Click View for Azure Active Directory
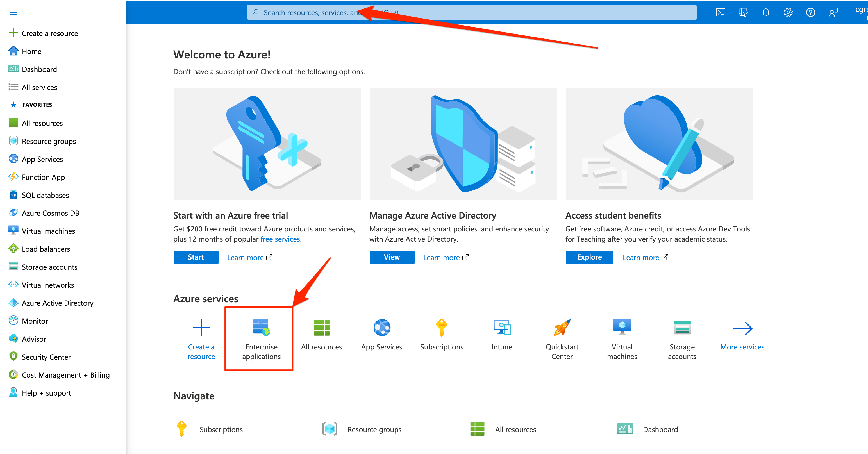868x454 pixels. (x=392, y=257)
